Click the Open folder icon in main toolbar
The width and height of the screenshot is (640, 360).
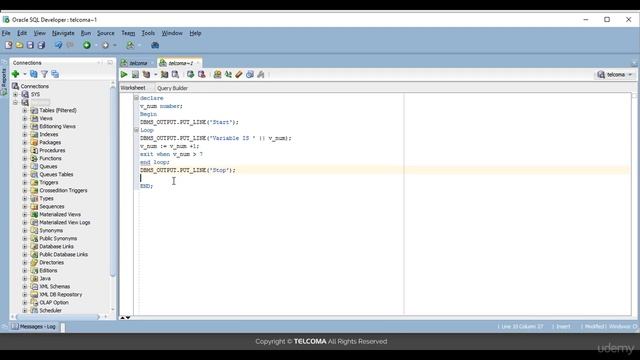(19, 45)
